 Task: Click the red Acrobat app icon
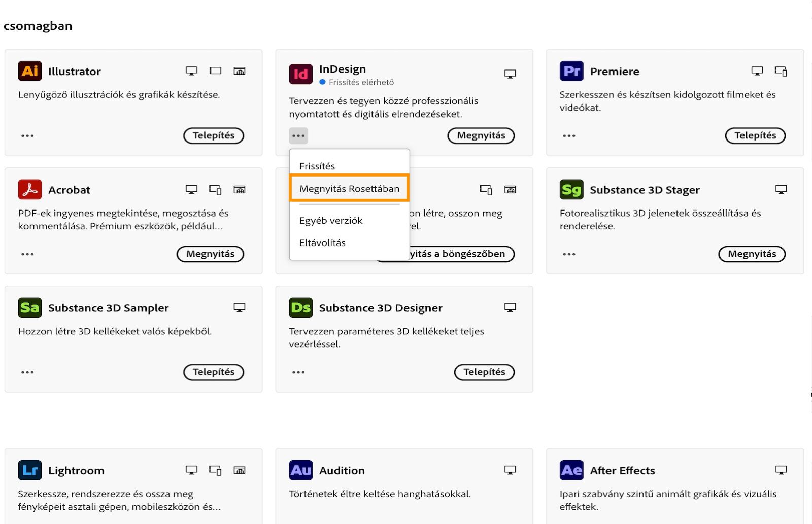pyautogui.click(x=30, y=189)
